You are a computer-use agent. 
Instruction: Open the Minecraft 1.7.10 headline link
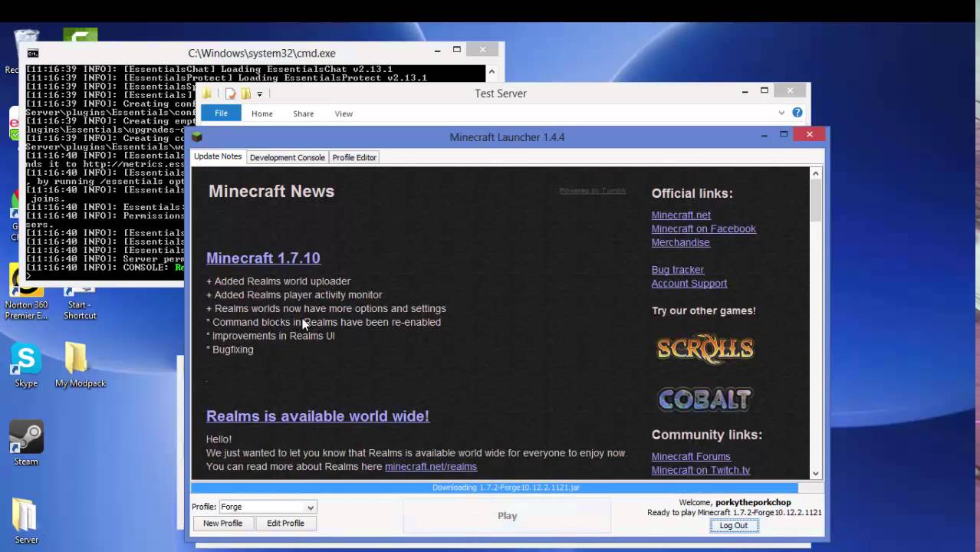pyautogui.click(x=263, y=258)
